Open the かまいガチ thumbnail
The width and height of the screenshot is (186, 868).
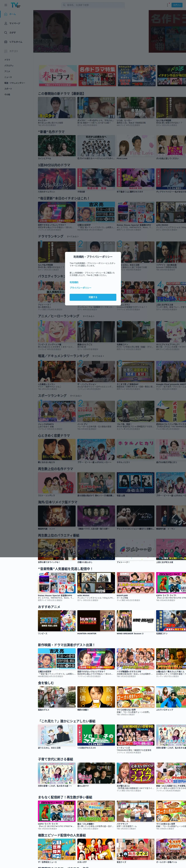[x=96, y=849]
